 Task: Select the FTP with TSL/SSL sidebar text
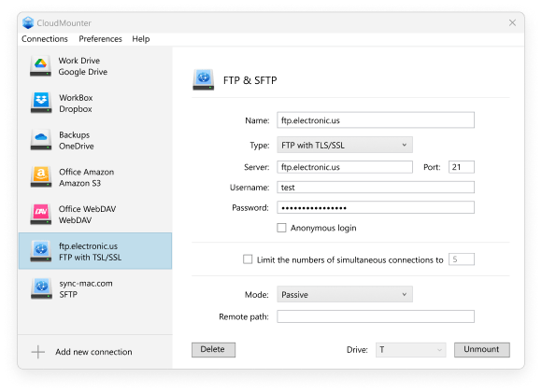(x=90, y=258)
